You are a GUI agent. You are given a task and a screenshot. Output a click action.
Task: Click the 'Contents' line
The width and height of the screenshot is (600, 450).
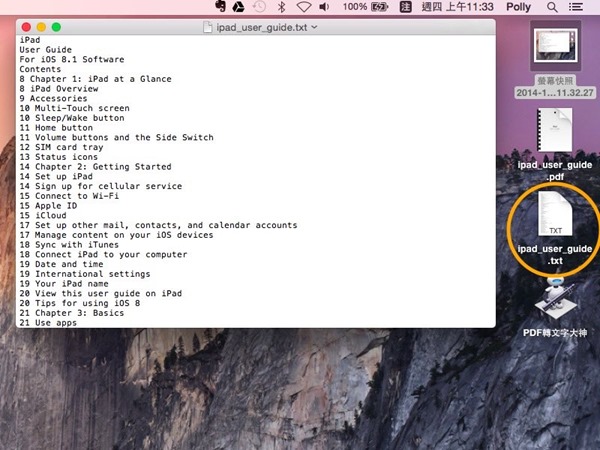40,69
